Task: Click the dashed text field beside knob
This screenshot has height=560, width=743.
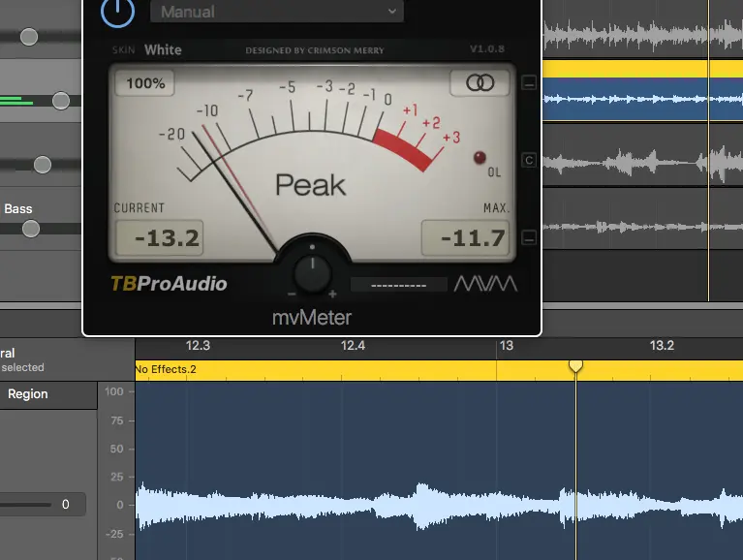Action: click(398, 285)
